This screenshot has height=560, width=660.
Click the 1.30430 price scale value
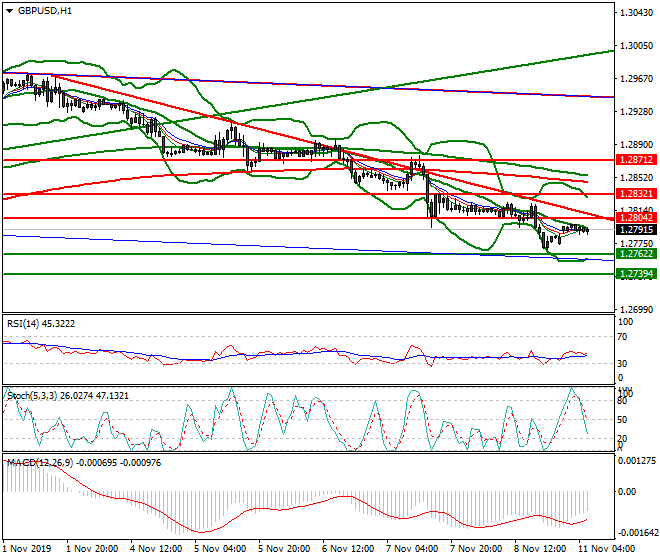point(636,13)
